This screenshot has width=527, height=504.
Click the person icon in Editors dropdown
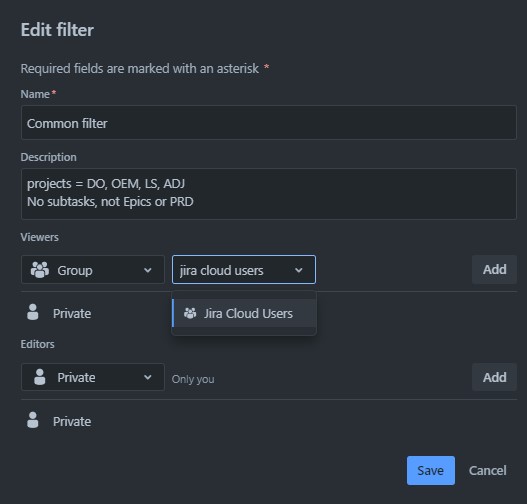point(40,377)
